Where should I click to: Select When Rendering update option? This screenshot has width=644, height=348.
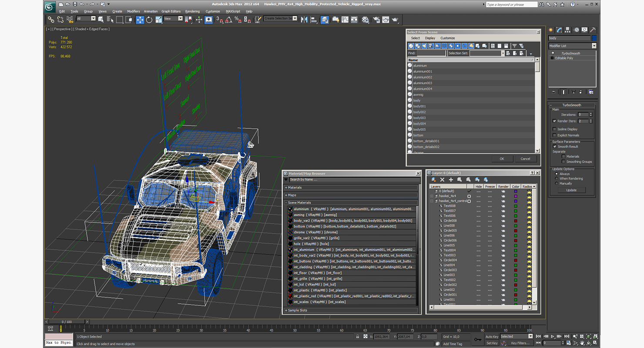point(557,179)
